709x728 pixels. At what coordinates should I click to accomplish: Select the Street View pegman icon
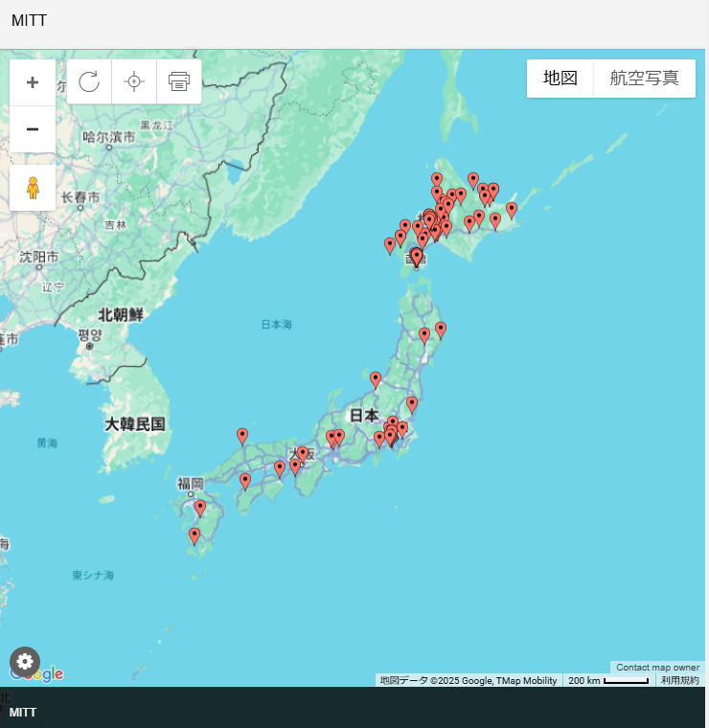click(33, 188)
